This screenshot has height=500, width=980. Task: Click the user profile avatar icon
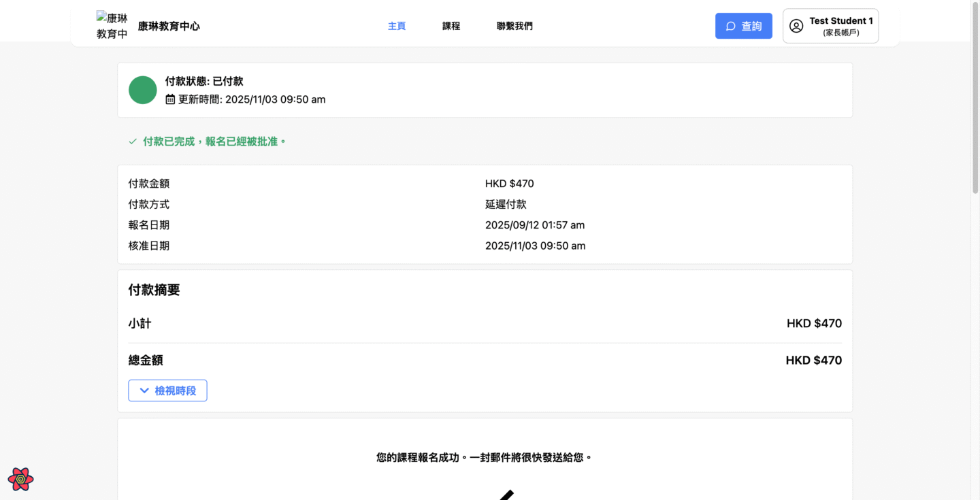tap(796, 26)
